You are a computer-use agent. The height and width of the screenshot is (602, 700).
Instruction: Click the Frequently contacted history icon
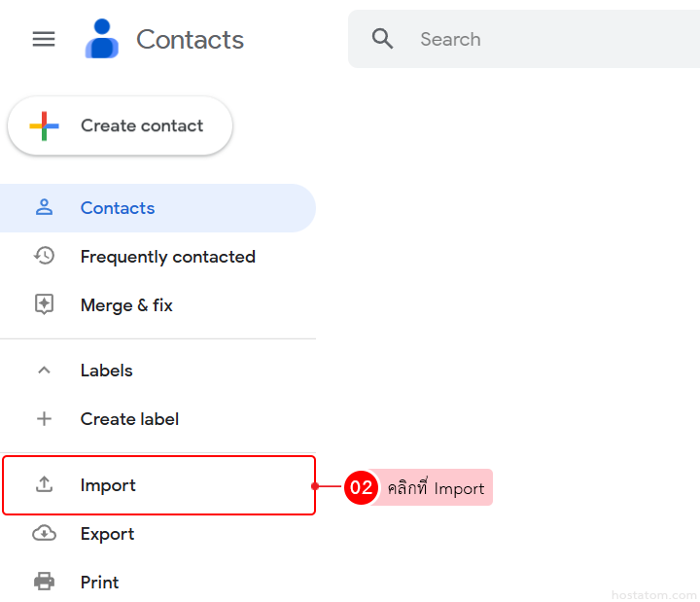pos(44,256)
